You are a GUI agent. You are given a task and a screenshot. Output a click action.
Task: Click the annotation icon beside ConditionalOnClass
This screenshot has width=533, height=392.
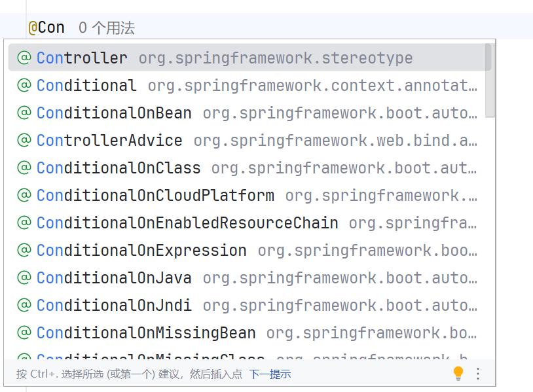24,168
